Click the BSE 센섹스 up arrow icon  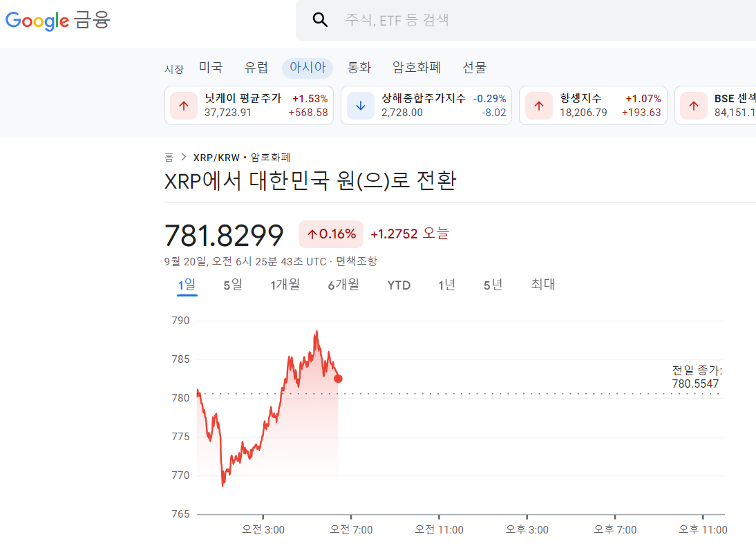click(x=694, y=106)
